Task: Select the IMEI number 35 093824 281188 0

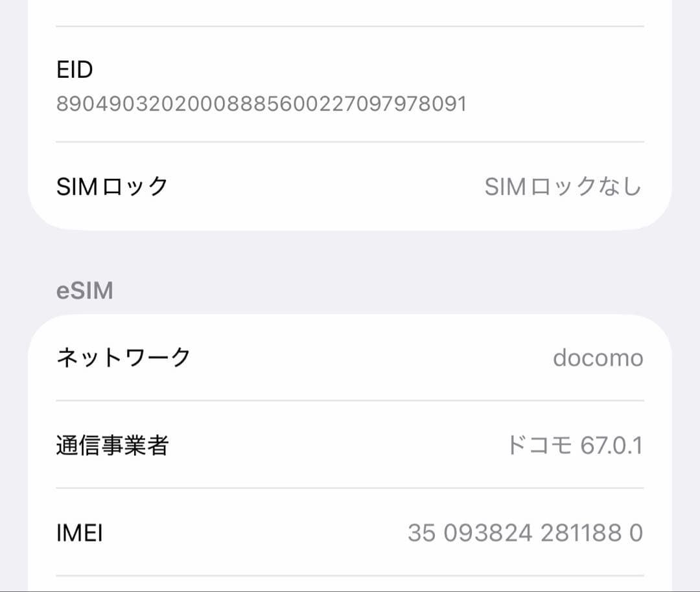Action: point(526,533)
